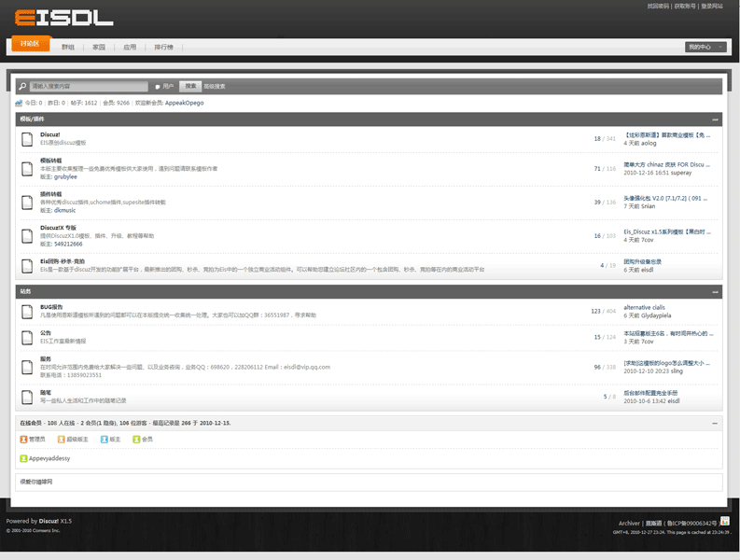Open the 家园 navigation tab
Image resolution: width=740 pixels, height=560 pixels.
99,48
